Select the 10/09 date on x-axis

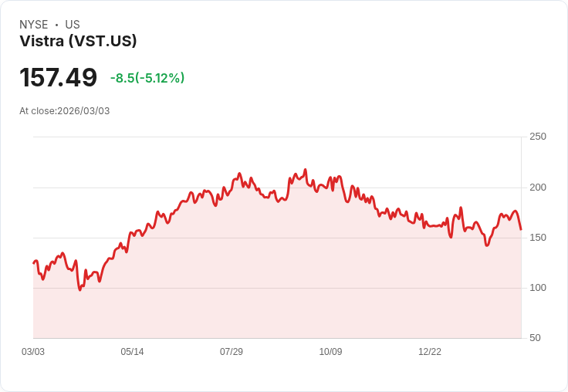[330, 352]
